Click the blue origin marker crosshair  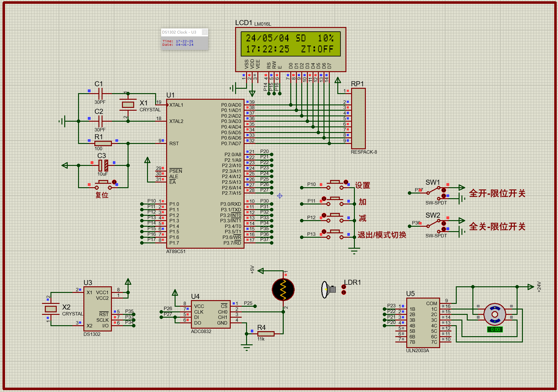tap(280, 196)
